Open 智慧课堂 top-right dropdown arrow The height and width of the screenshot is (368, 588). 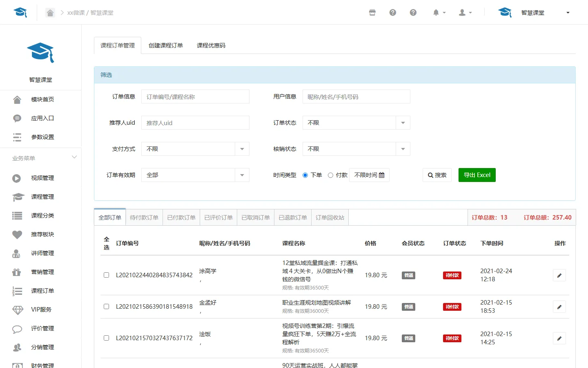click(568, 13)
